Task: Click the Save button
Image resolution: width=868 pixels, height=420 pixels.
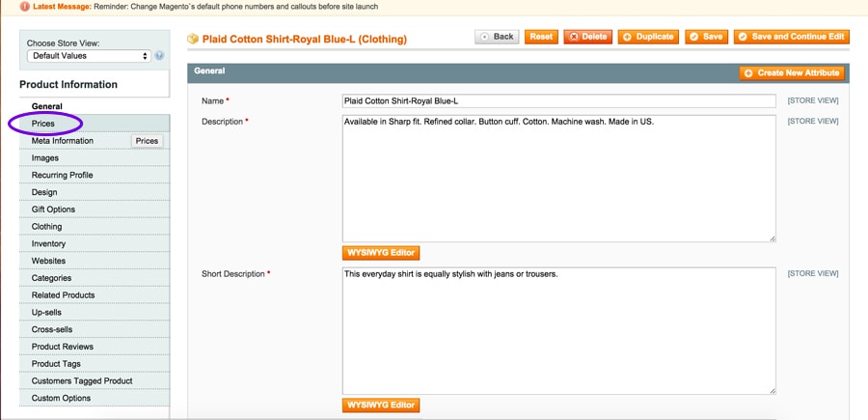Action: (706, 37)
